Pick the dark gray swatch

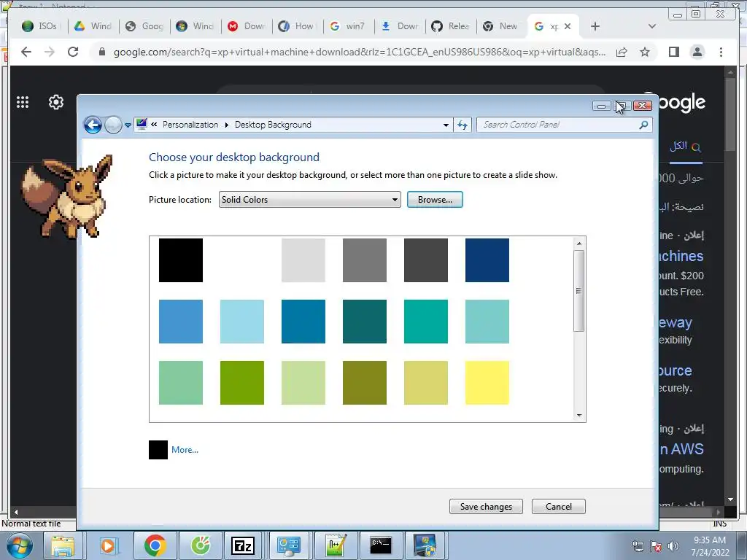click(x=426, y=260)
